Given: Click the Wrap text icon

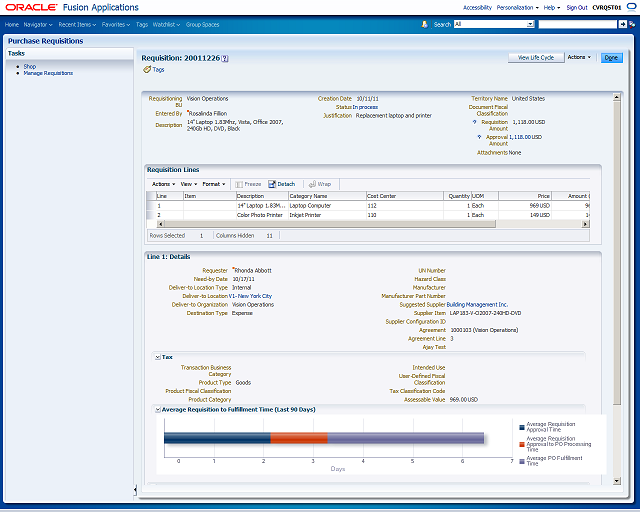Looking at the screenshot, I should coord(312,185).
